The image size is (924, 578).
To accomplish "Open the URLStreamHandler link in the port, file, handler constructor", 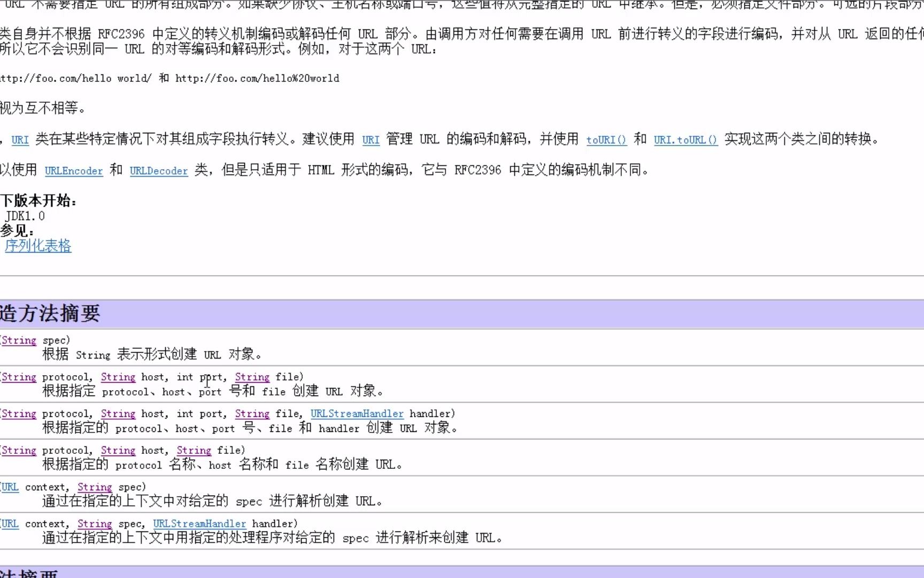I will point(357,414).
